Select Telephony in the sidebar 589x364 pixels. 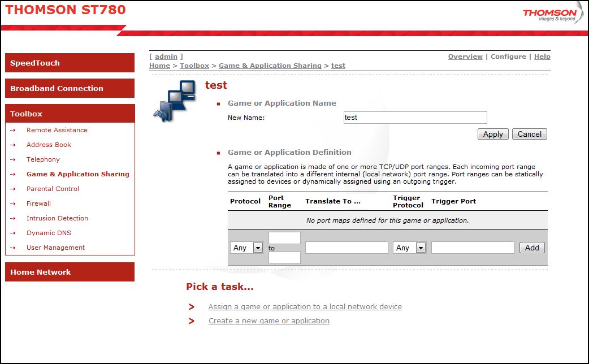(43, 159)
